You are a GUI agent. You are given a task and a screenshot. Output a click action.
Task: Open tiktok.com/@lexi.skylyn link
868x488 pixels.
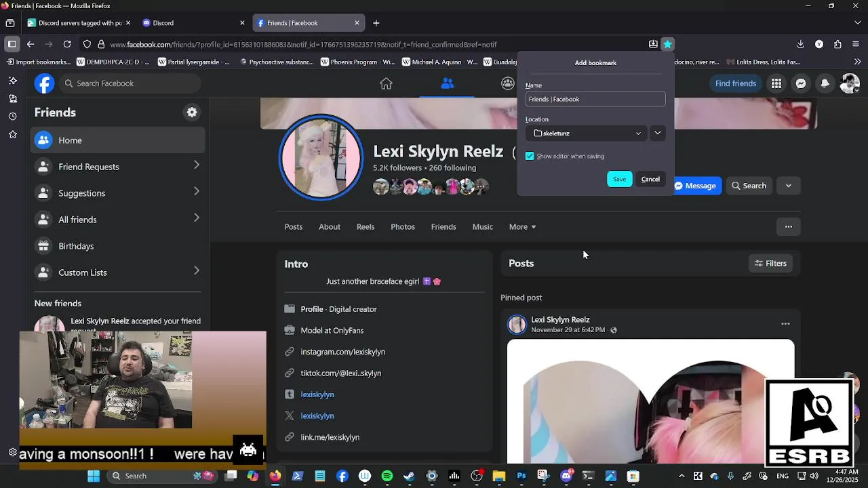click(340, 373)
